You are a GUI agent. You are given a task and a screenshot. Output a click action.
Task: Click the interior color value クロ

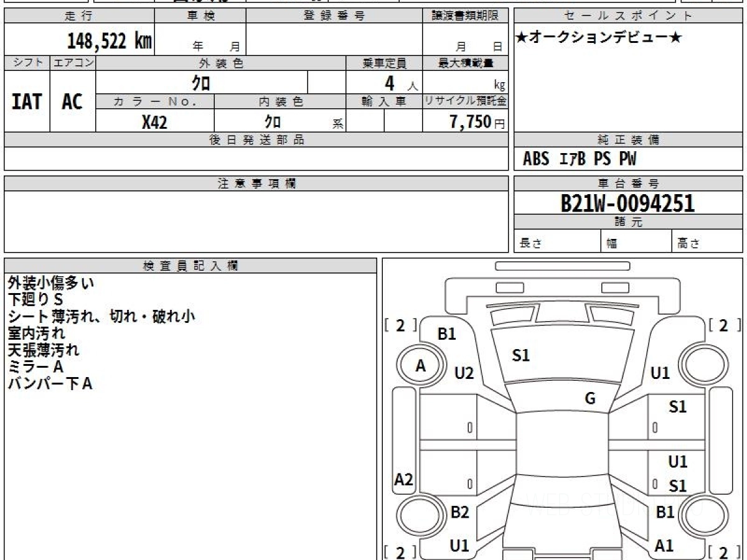pos(272,121)
